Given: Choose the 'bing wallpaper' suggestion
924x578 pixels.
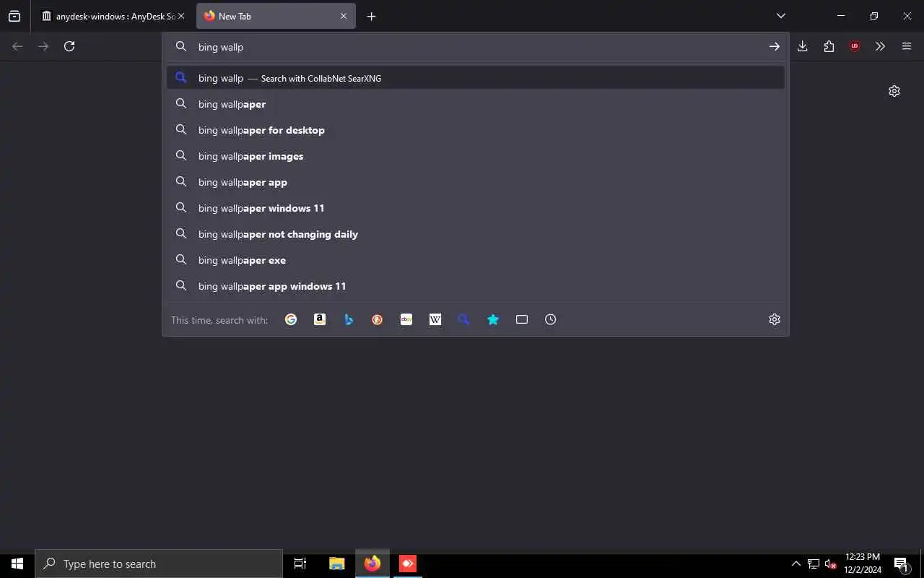Looking at the screenshot, I should tap(476, 104).
